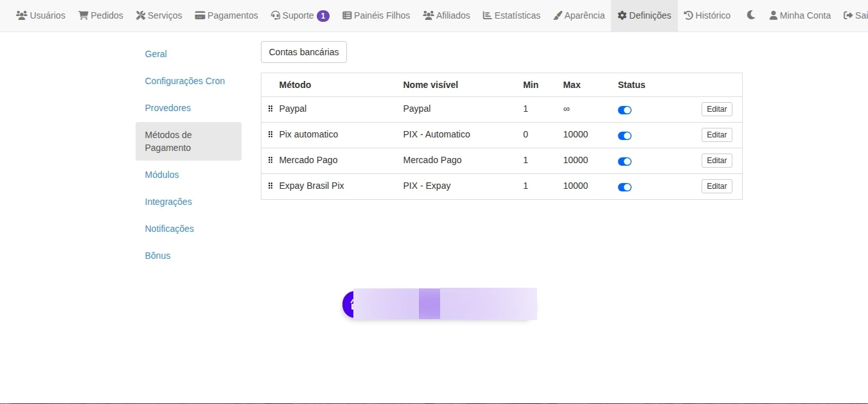The height and width of the screenshot is (404, 868).
Task: Open Suporte with one notification
Action: (x=300, y=15)
